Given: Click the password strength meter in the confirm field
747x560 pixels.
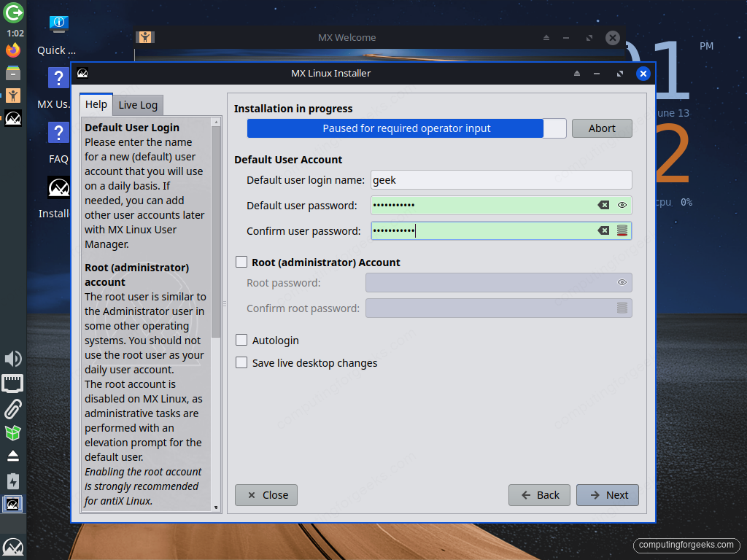Looking at the screenshot, I should pos(622,230).
